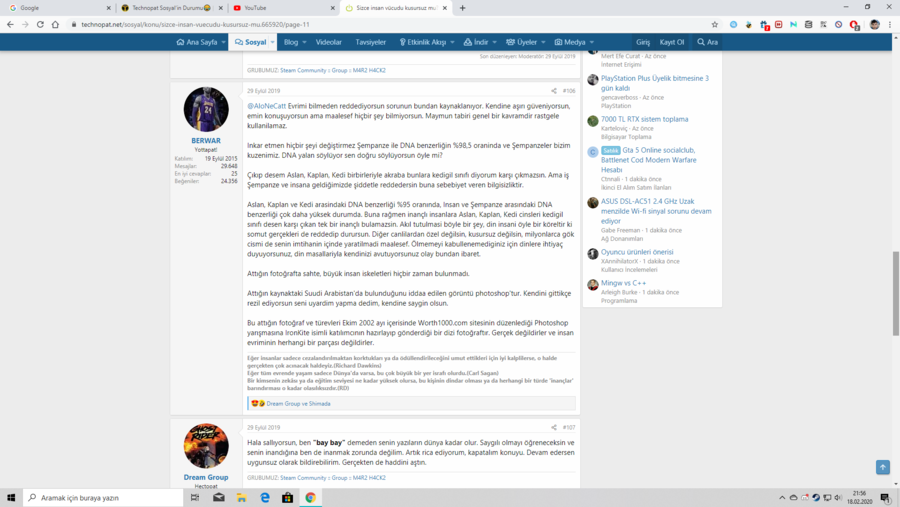The image size is (900, 507).
Task: Expand the İndir dropdown arrow
Action: coord(494,42)
